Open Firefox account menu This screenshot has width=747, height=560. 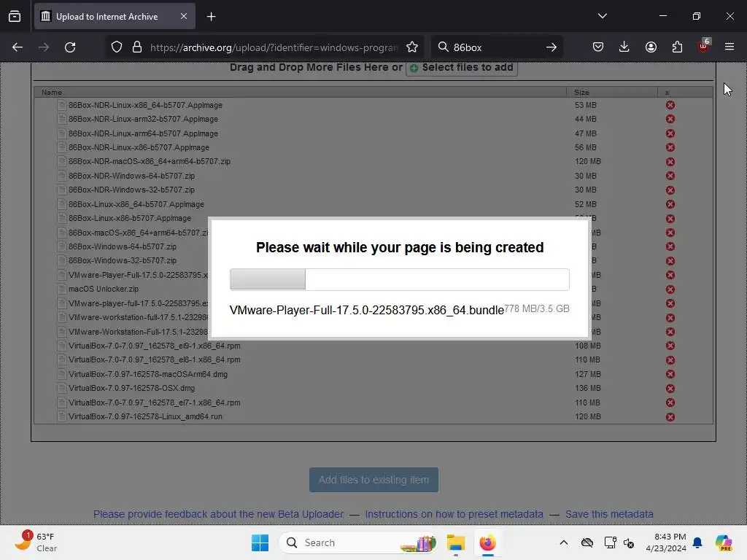coord(651,47)
